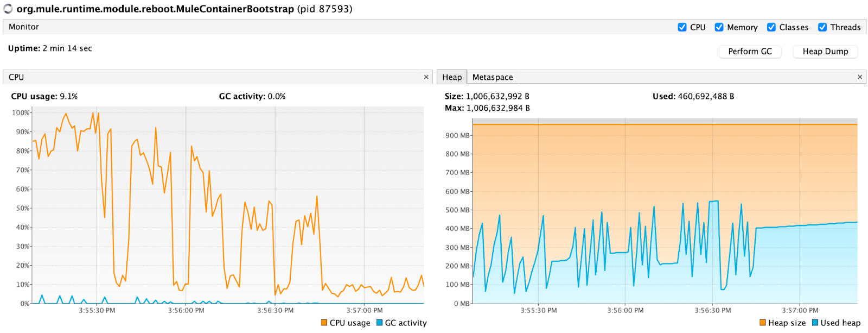Toggle the Memory checkbox
Viewport: 868px width, 333px height.
coord(719,27)
